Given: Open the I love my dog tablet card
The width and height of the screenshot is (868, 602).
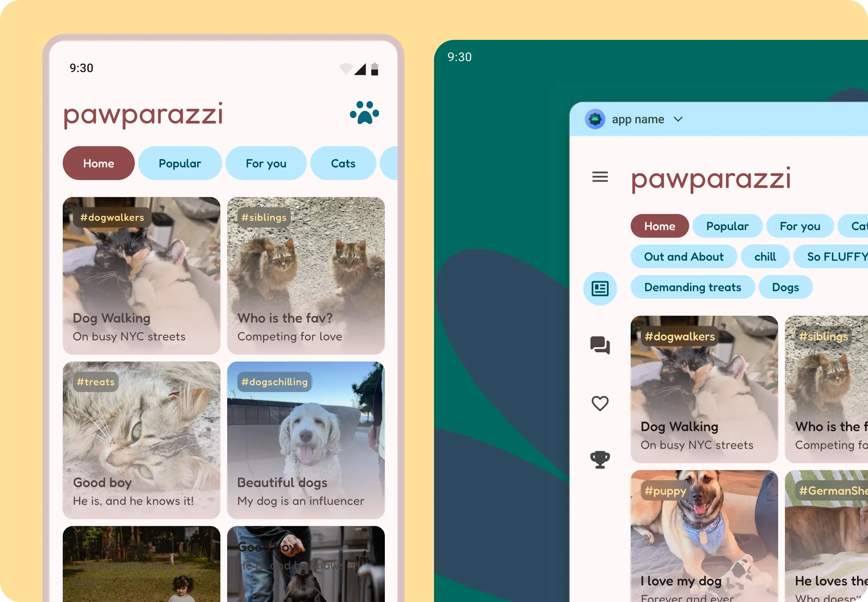Looking at the screenshot, I should point(704,536).
